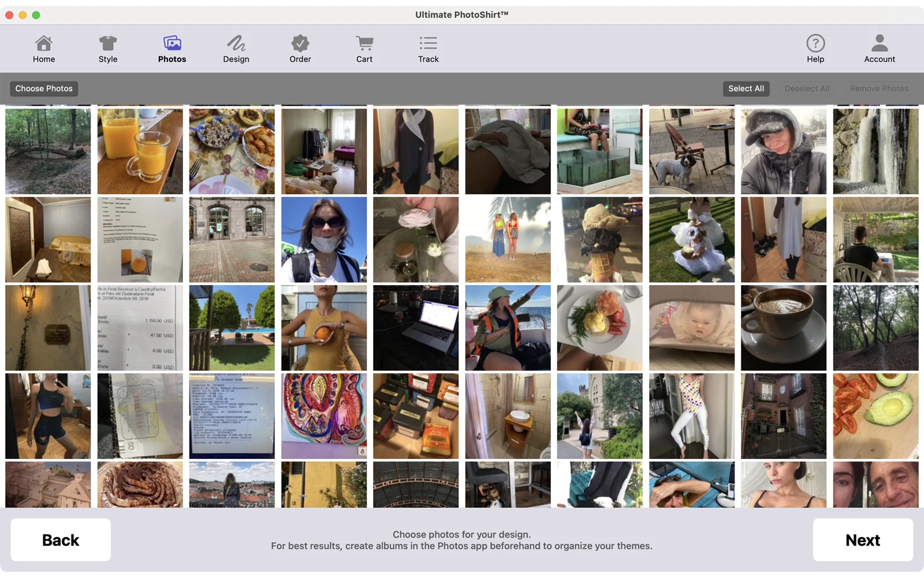Viewport: 924px width, 578px height.
Task: Select the tea boxes photo
Action: point(416,416)
